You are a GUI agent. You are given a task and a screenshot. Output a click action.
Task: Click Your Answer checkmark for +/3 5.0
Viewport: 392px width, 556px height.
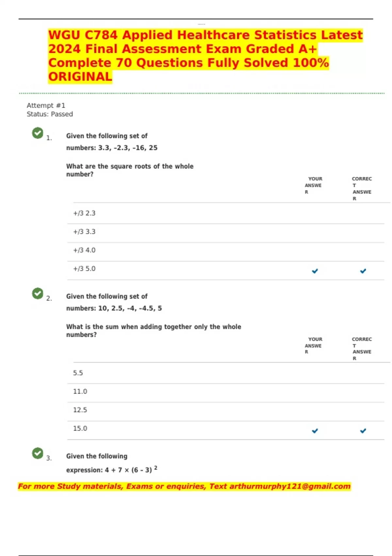tap(315, 271)
